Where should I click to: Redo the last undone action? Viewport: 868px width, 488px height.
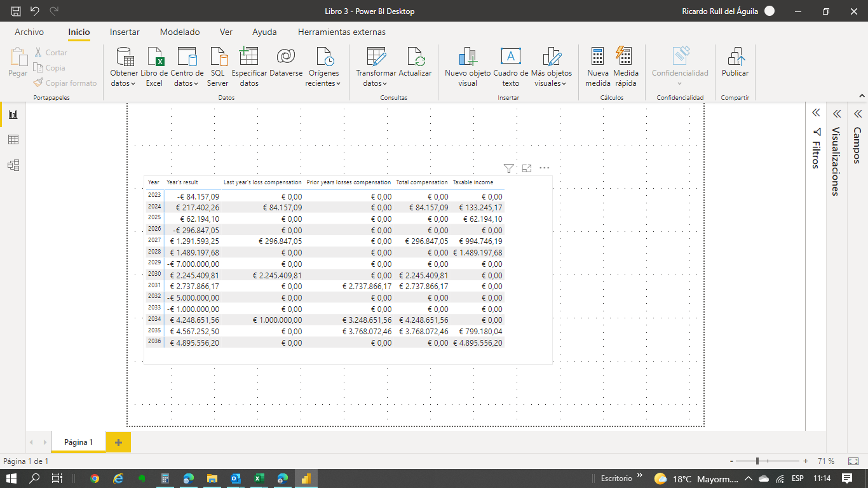54,11
